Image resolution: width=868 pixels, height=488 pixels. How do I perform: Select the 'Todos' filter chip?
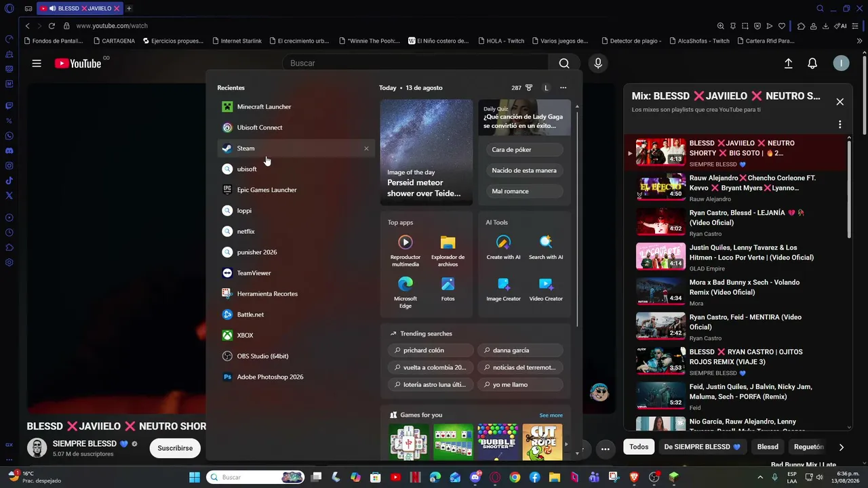click(639, 447)
